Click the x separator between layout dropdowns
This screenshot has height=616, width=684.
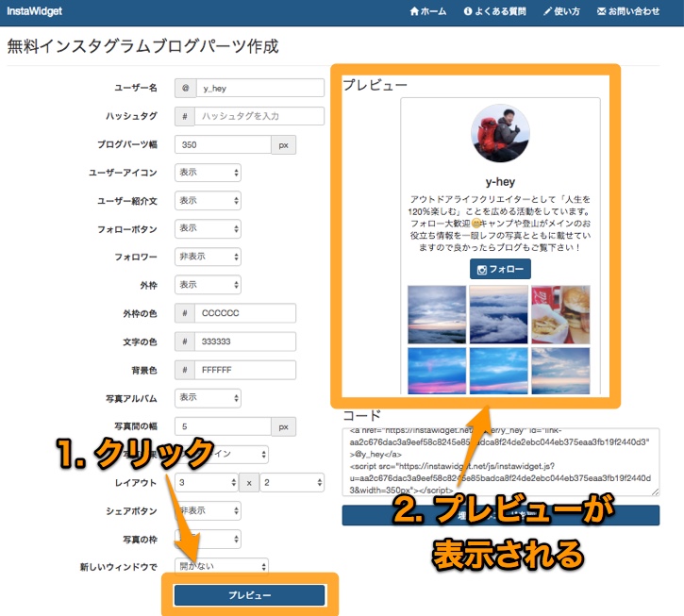point(249,482)
